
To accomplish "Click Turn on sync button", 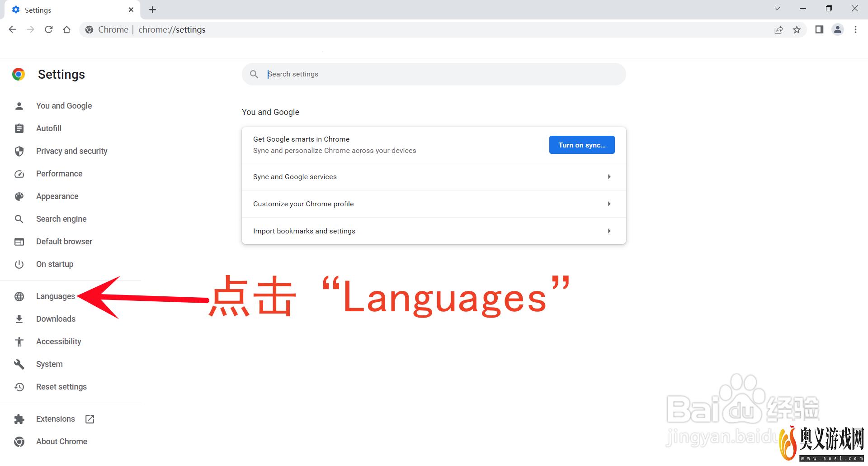I will click(582, 145).
